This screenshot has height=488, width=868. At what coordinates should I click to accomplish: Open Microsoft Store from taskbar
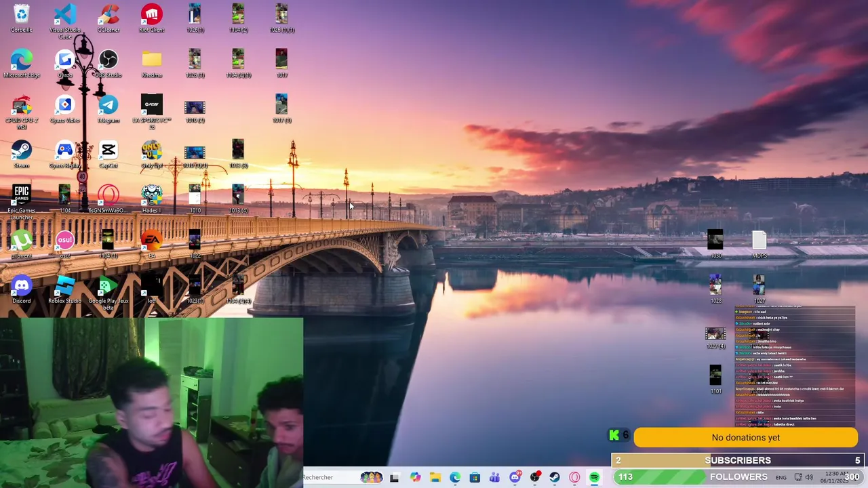(475, 478)
